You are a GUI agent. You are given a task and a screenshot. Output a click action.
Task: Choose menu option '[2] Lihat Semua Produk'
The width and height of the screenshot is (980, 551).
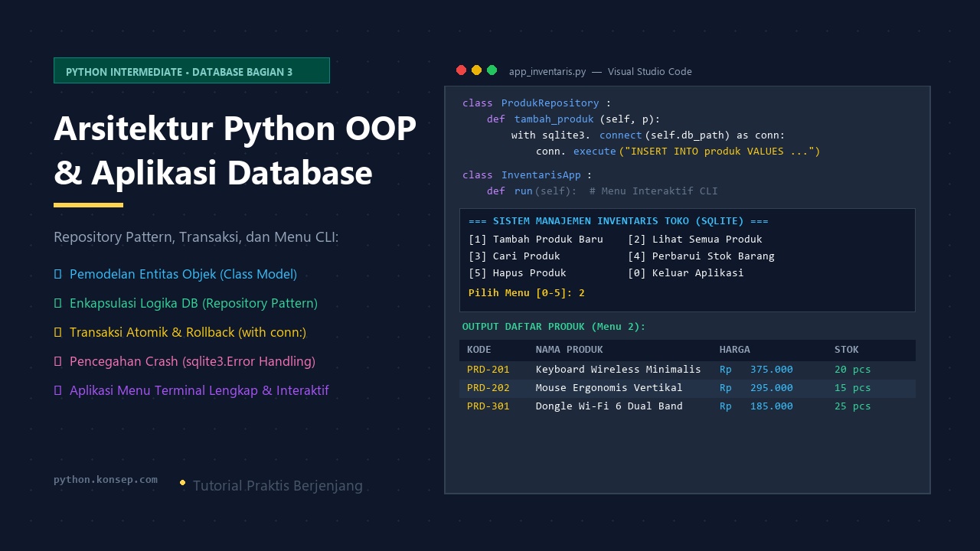click(x=695, y=240)
